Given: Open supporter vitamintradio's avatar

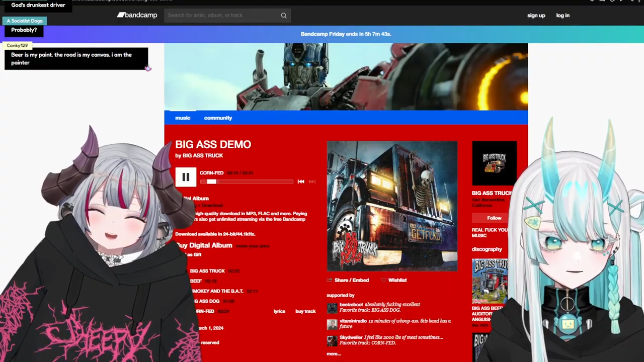Looking at the screenshot, I should (x=332, y=325).
